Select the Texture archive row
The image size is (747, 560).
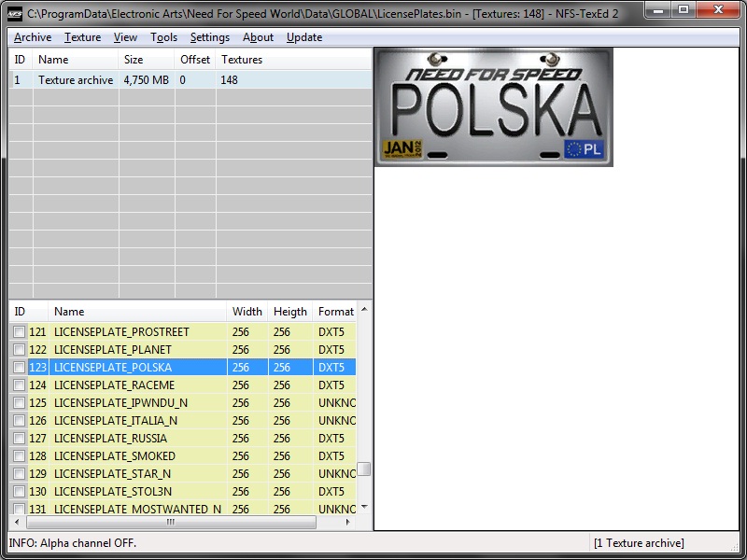point(75,80)
